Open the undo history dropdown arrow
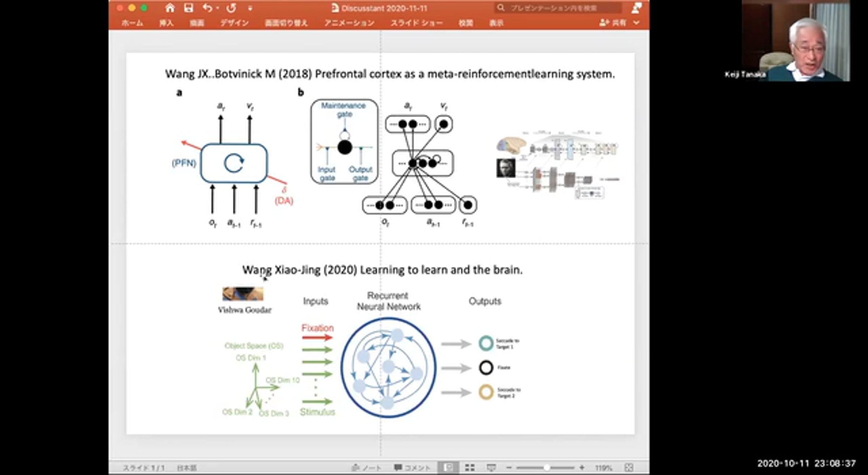868x475 pixels. (218, 8)
